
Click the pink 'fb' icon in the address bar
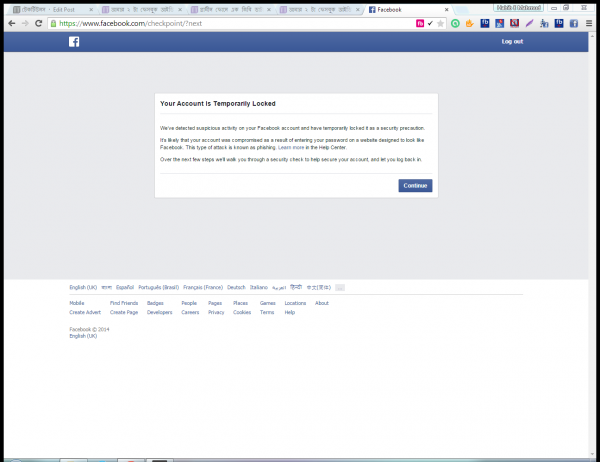[420, 23]
